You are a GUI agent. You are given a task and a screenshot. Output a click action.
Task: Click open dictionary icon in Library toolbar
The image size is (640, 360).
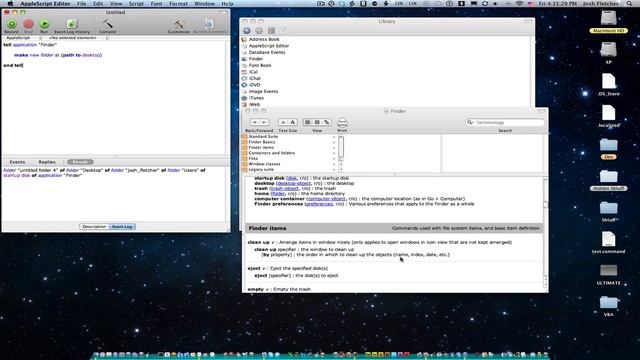point(271,31)
